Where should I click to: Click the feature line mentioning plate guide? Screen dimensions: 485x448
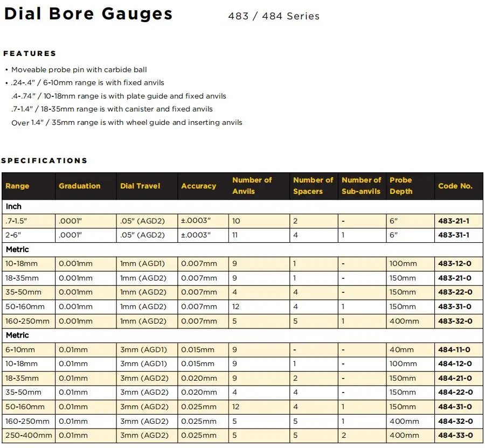pos(119,96)
